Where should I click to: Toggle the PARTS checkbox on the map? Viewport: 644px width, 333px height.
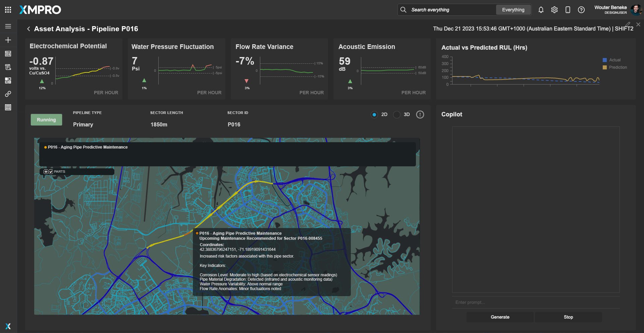(x=51, y=172)
